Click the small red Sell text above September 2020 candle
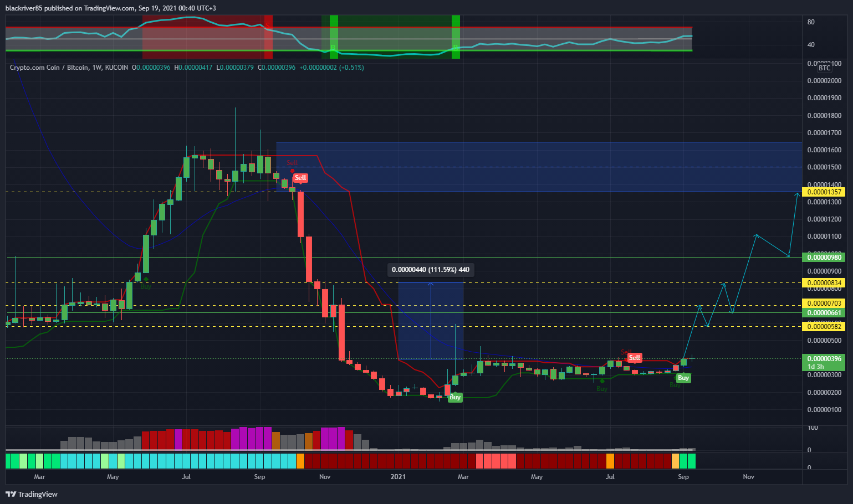Image resolution: width=853 pixels, height=504 pixels. (x=292, y=163)
